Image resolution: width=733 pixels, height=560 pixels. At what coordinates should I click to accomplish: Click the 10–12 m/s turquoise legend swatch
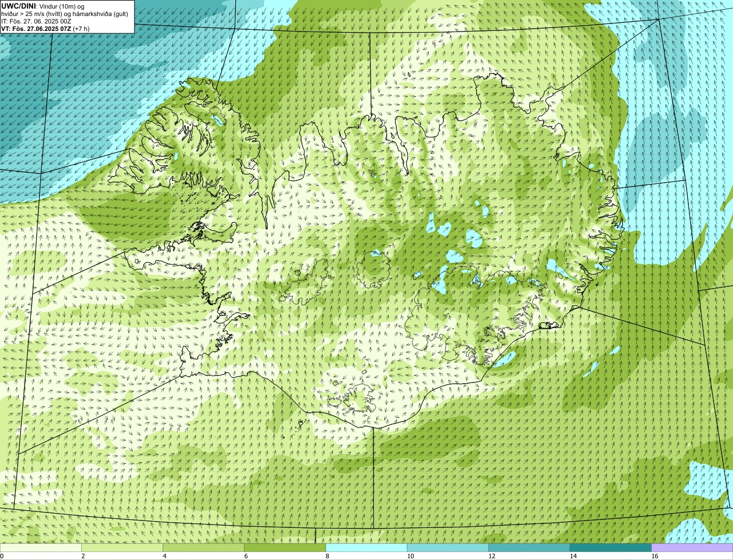(448, 547)
